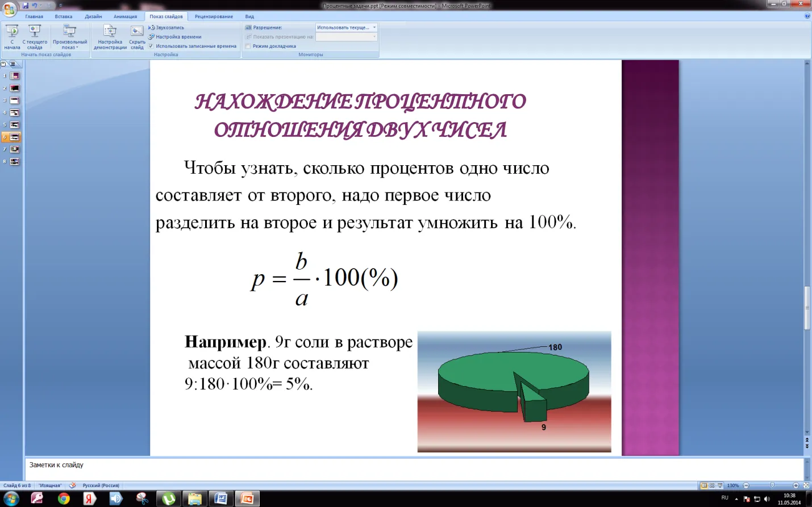The image size is (812, 507).
Task: Open the Анимация ribbon tab
Action: (x=125, y=16)
